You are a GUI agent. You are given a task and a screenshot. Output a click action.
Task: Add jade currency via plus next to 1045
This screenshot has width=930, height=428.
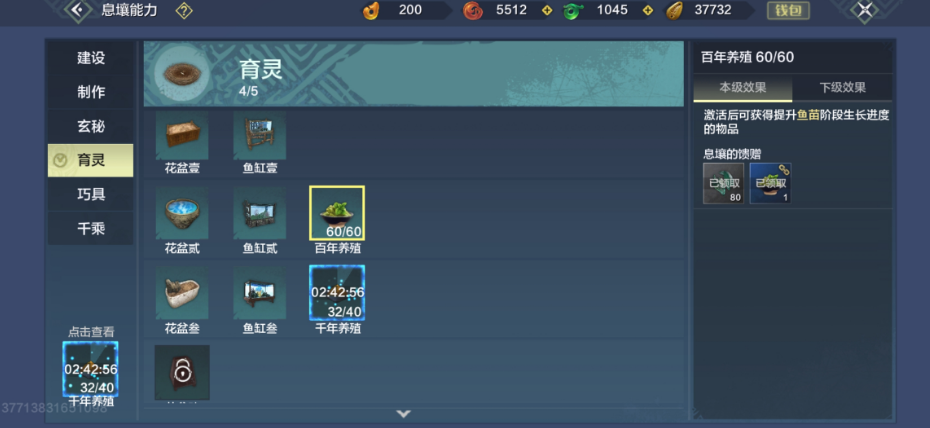(x=648, y=10)
